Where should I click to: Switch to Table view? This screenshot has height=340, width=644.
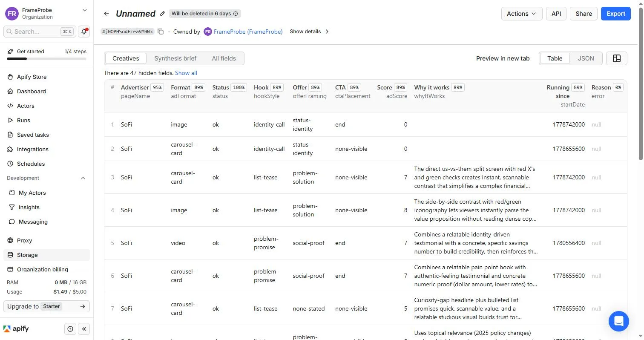pos(555,58)
